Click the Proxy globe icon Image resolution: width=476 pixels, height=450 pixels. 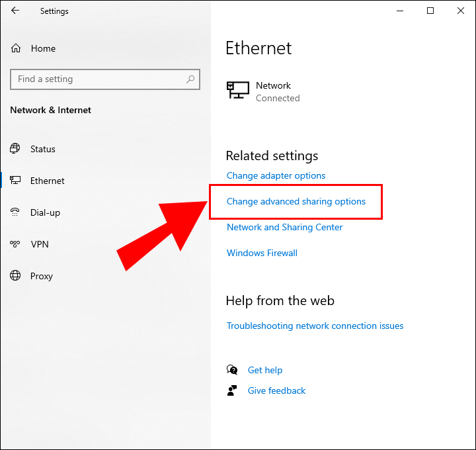pyautogui.click(x=15, y=275)
